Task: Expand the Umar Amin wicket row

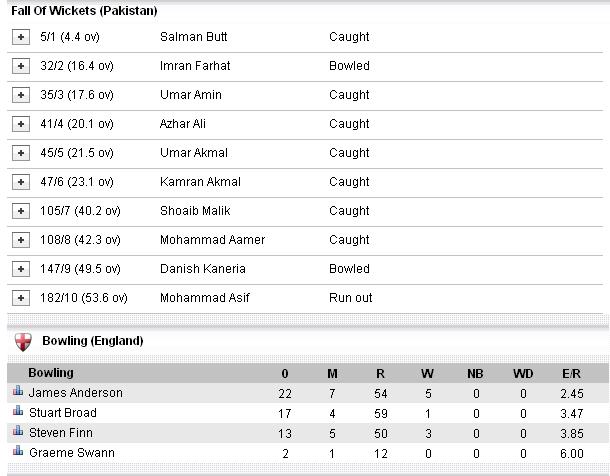Action: tap(21, 95)
